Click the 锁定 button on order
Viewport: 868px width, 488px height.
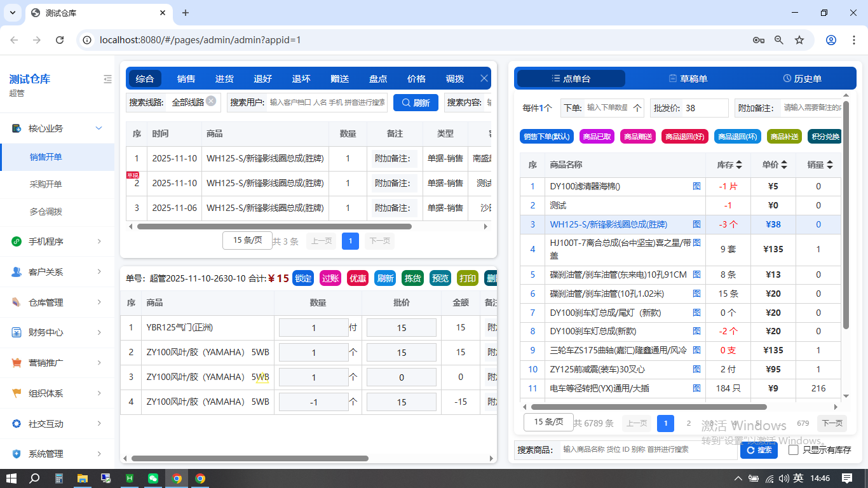(303, 278)
